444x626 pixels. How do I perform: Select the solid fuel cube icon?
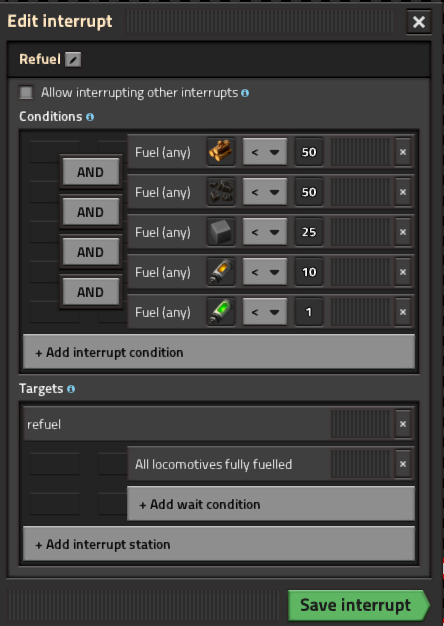pos(221,232)
